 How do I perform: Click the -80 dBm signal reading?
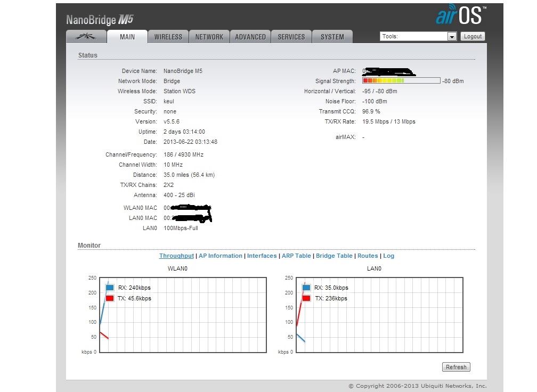pos(453,81)
